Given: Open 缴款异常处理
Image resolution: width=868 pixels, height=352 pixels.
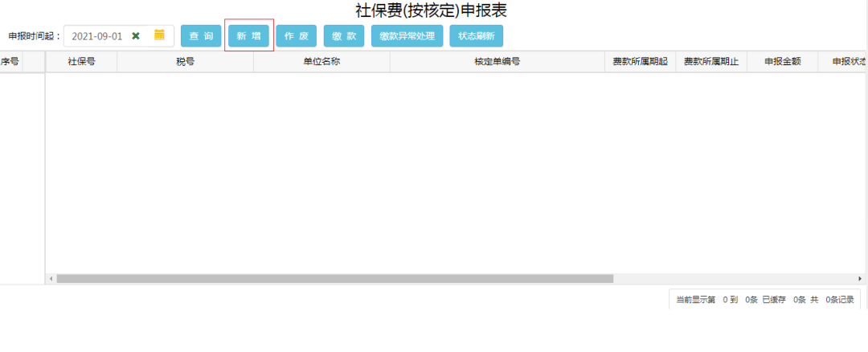Looking at the screenshot, I should 407,36.
